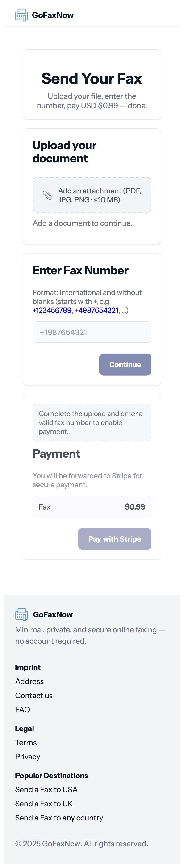The height and width of the screenshot is (868, 184).
Task: Click the Pay with Stripe button
Action: pos(114,539)
